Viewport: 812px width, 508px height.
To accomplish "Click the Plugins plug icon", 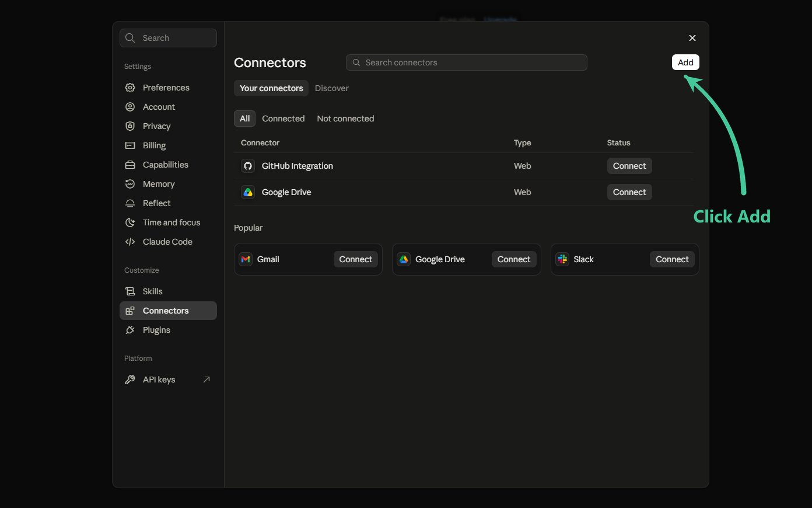I will [130, 330].
